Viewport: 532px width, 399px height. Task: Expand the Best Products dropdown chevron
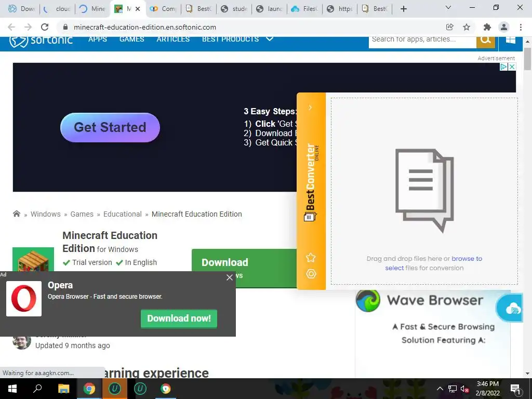click(270, 39)
